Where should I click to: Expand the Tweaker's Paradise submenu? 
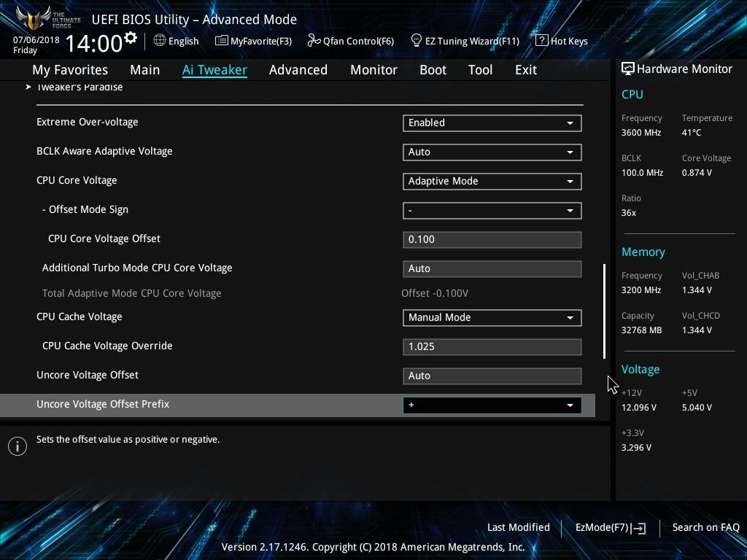[80, 87]
